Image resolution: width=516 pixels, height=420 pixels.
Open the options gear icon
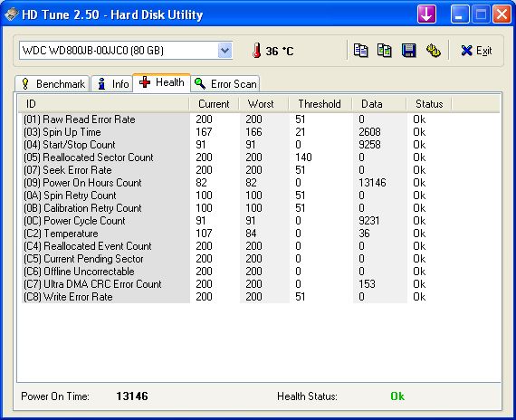[434, 51]
